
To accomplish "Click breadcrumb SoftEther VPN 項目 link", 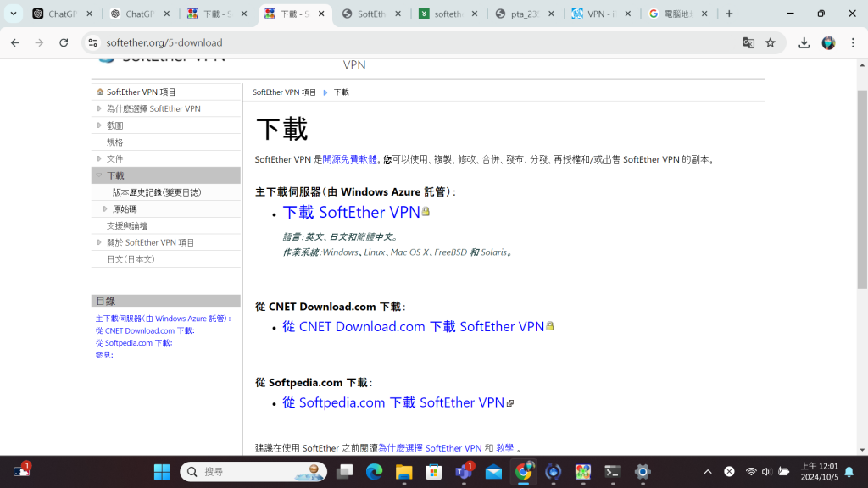I will coord(284,92).
